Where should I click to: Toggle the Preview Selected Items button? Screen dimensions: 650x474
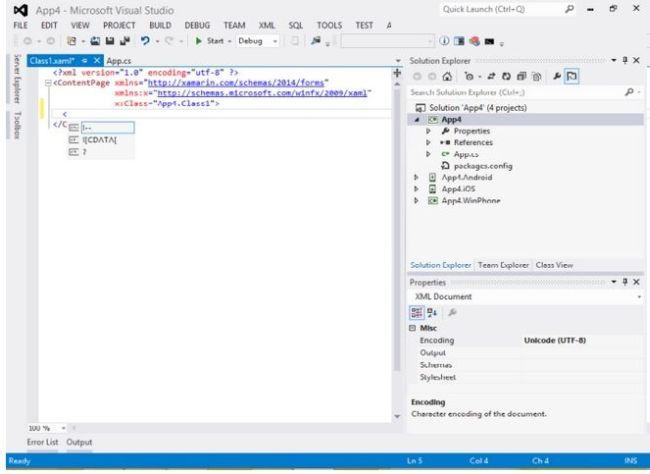[572, 76]
